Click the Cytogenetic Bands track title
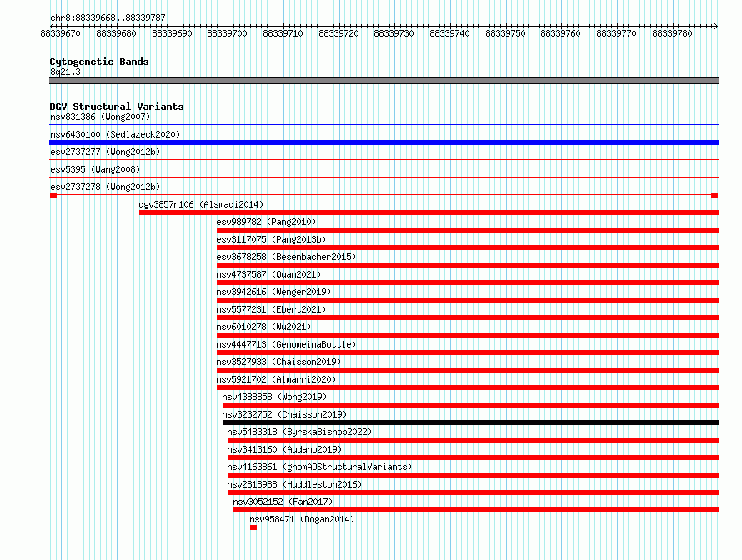Image resolution: width=742 pixels, height=560 pixels. [x=99, y=62]
